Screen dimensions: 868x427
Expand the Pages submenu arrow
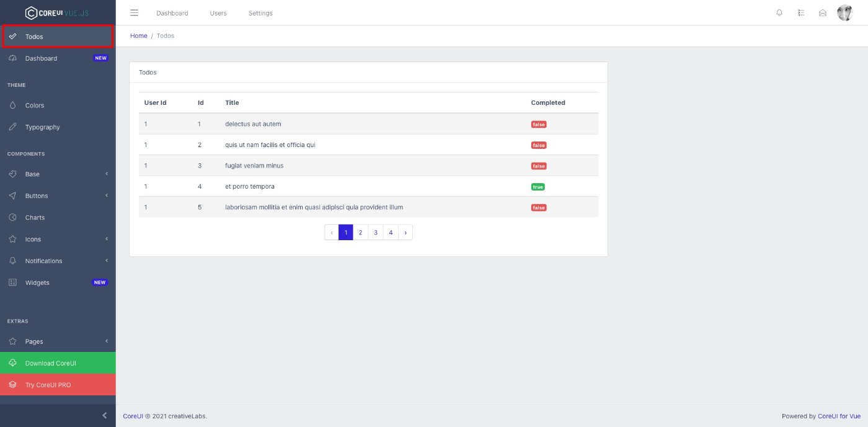pyautogui.click(x=107, y=341)
